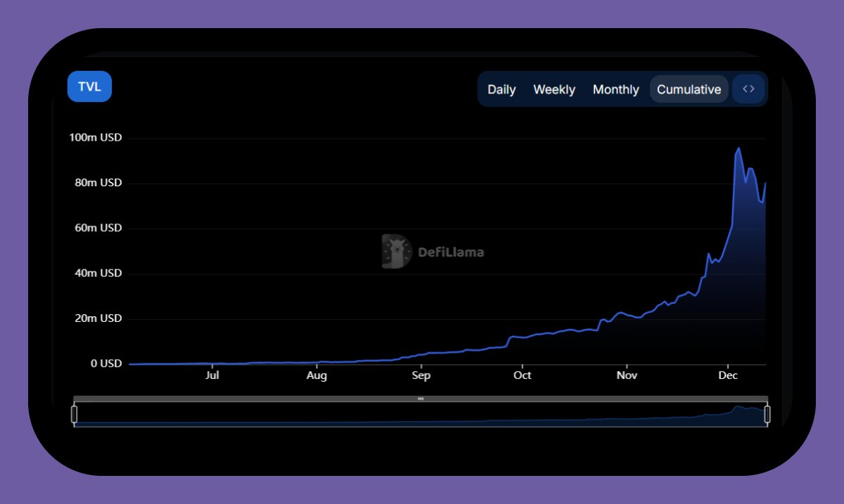Screen dimensions: 844x504
Task: Switch to Daily view
Action: [x=501, y=89]
